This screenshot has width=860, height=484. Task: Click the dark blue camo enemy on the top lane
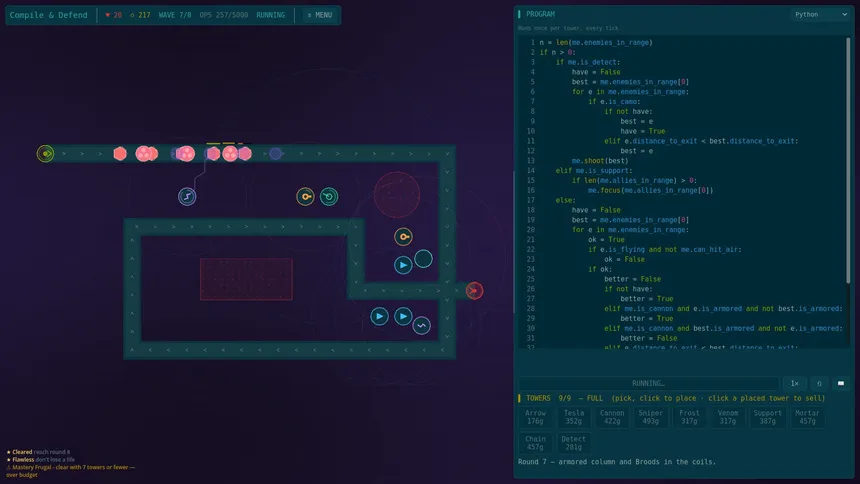click(276, 154)
